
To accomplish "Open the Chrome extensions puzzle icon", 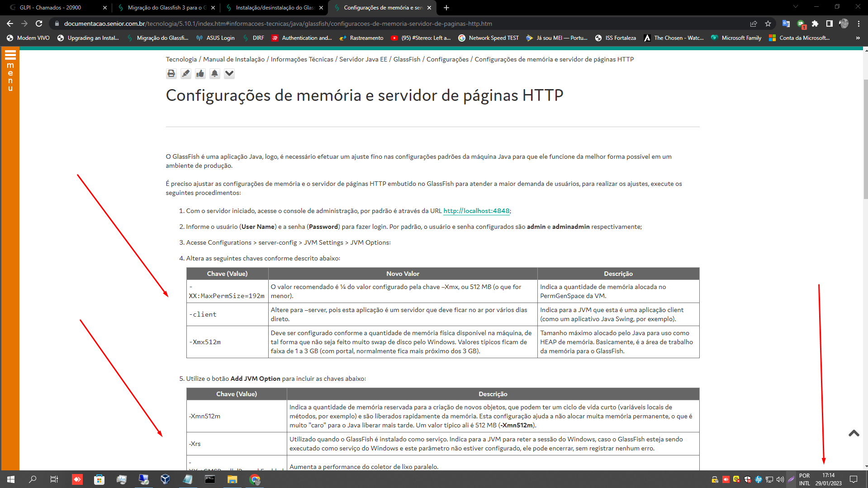I will [x=815, y=24].
